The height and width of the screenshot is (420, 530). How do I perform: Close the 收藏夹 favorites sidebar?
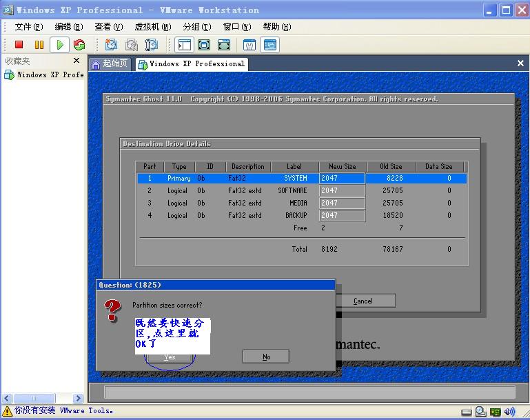[x=77, y=61]
